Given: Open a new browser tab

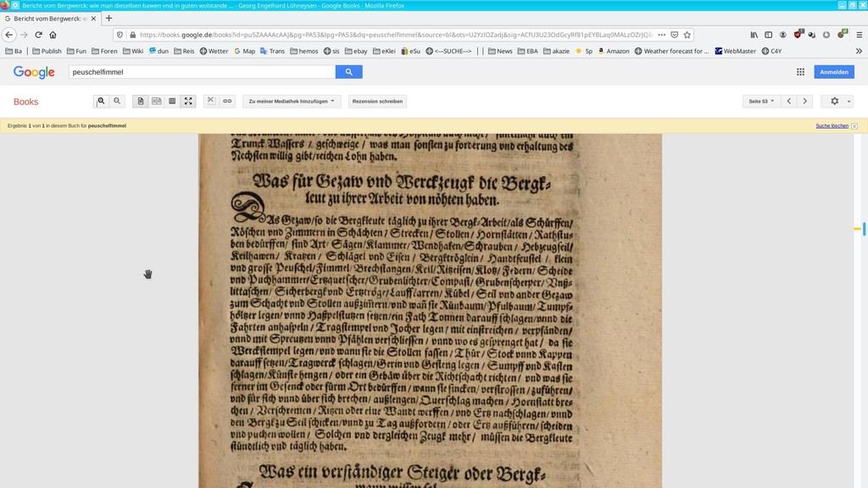Looking at the screenshot, I should (108, 19).
